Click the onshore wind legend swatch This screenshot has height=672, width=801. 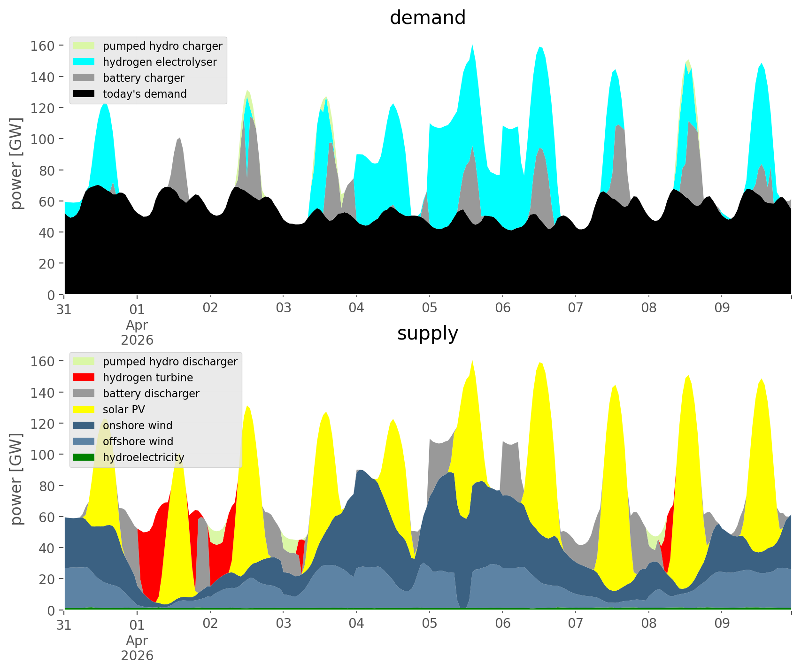coord(84,425)
